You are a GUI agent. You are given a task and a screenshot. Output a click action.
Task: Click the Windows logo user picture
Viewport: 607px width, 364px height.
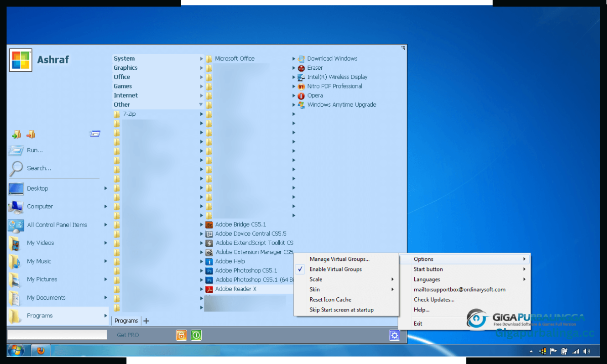click(x=21, y=60)
